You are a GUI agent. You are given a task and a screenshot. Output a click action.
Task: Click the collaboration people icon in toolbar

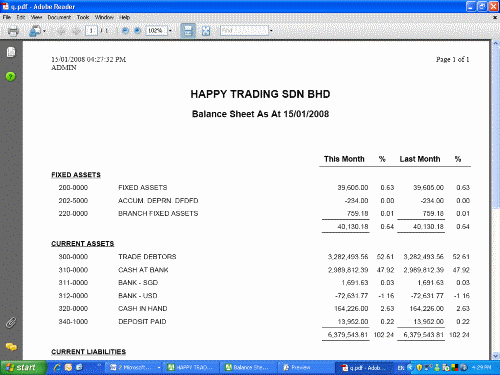point(35,31)
